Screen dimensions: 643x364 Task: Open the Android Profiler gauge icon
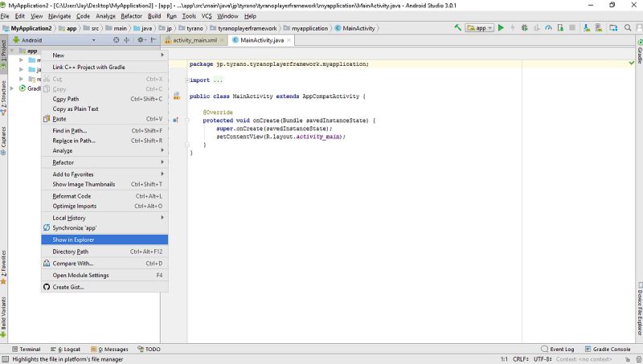[548, 28]
